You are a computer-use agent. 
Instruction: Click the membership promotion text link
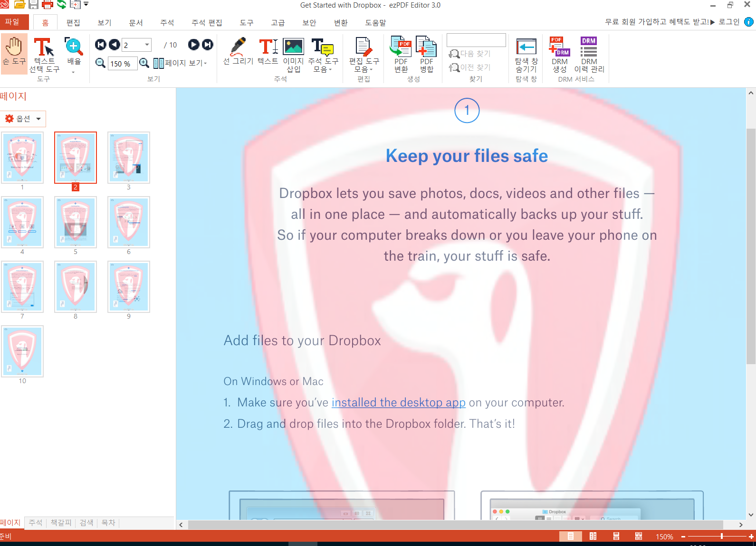660,22
